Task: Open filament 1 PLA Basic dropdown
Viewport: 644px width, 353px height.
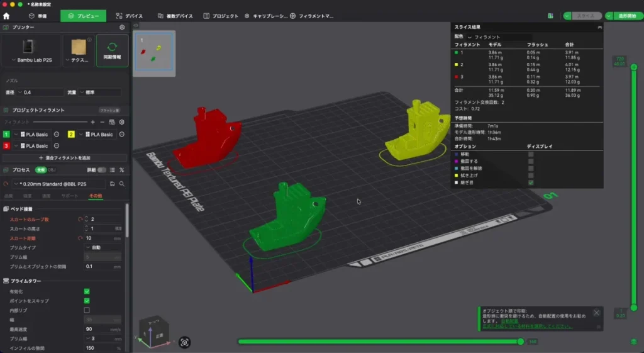Action: (33, 135)
